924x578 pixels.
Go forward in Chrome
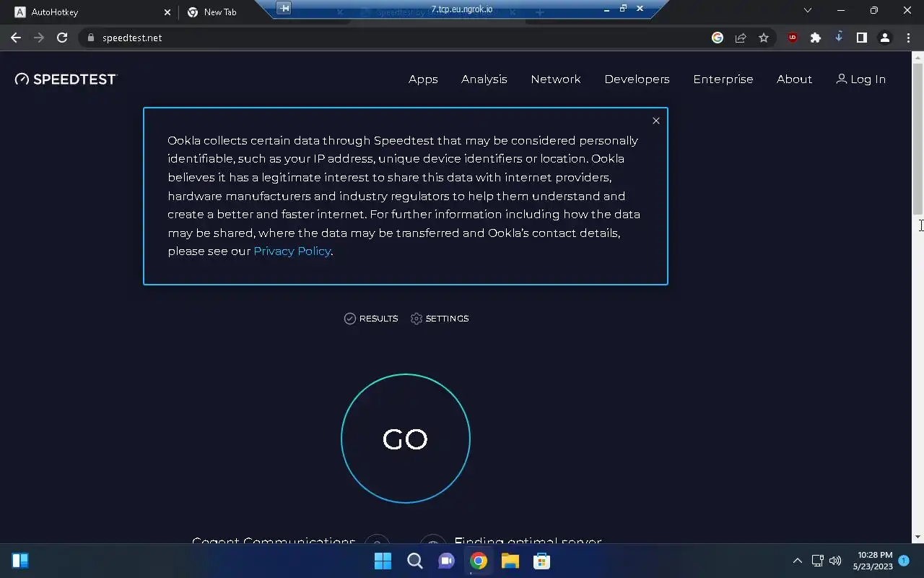point(39,38)
